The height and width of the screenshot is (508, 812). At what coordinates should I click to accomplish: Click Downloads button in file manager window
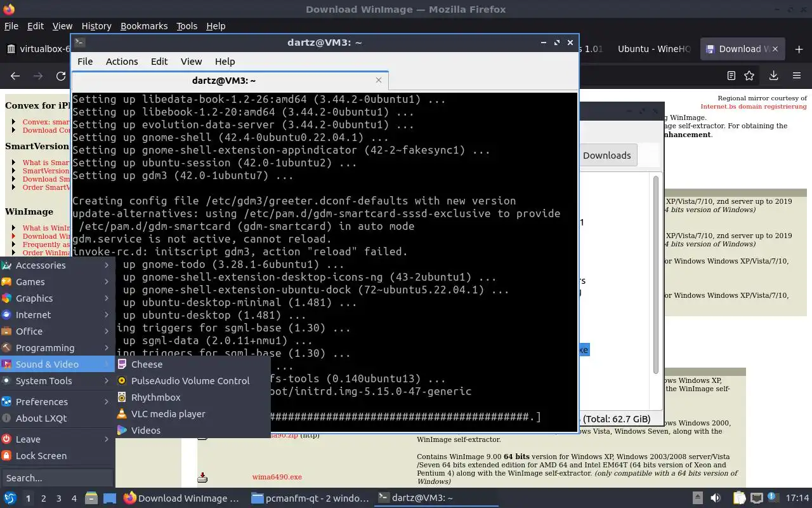pyautogui.click(x=606, y=155)
